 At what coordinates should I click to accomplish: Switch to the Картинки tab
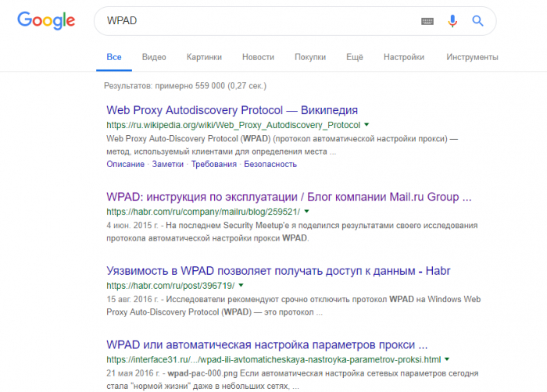pos(204,57)
